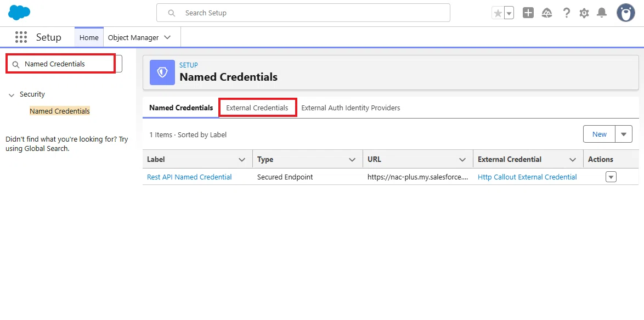Image resolution: width=644 pixels, height=320 pixels.
Task: Click the Quick Find box containing Named Credentials
Action: coord(64,64)
